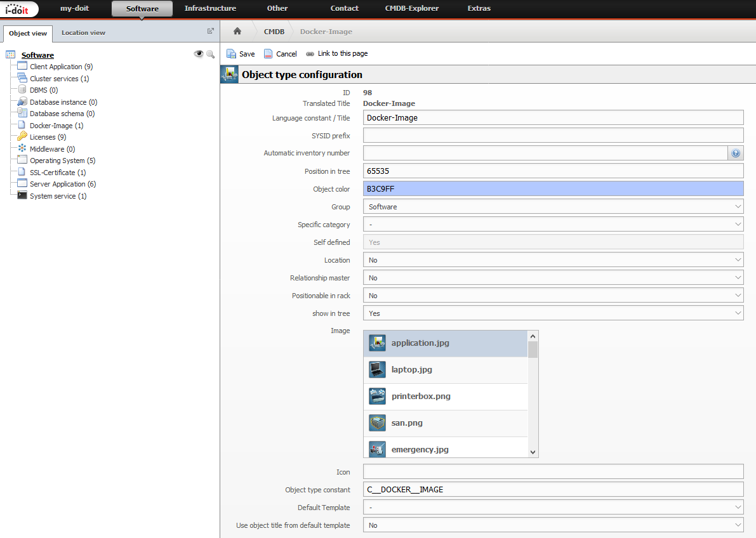756x538 pixels.
Task: Click the image list scrollbar up arrow
Action: (x=533, y=336)
